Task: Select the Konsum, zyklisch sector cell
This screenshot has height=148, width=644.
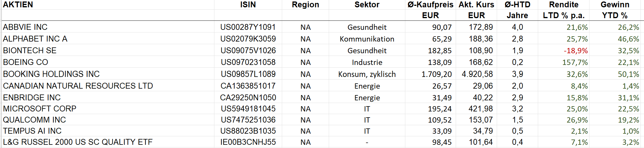Action: pos(367,74)
